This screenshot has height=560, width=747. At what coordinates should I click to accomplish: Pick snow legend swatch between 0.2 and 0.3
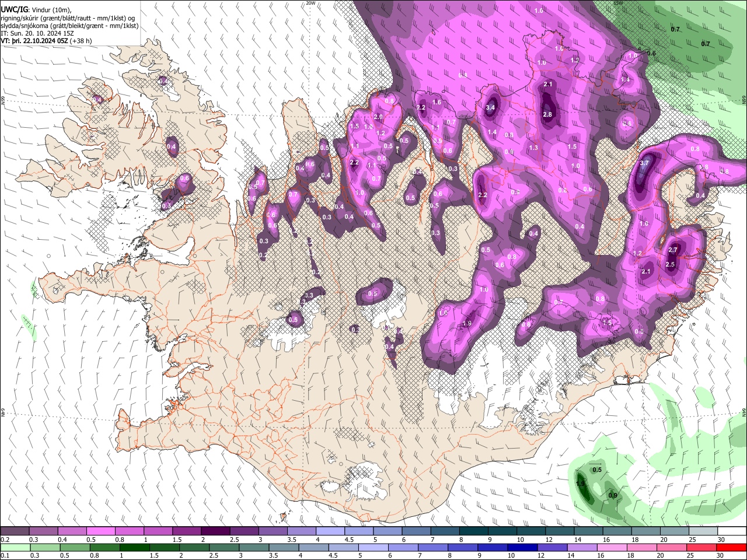[15, 531]
